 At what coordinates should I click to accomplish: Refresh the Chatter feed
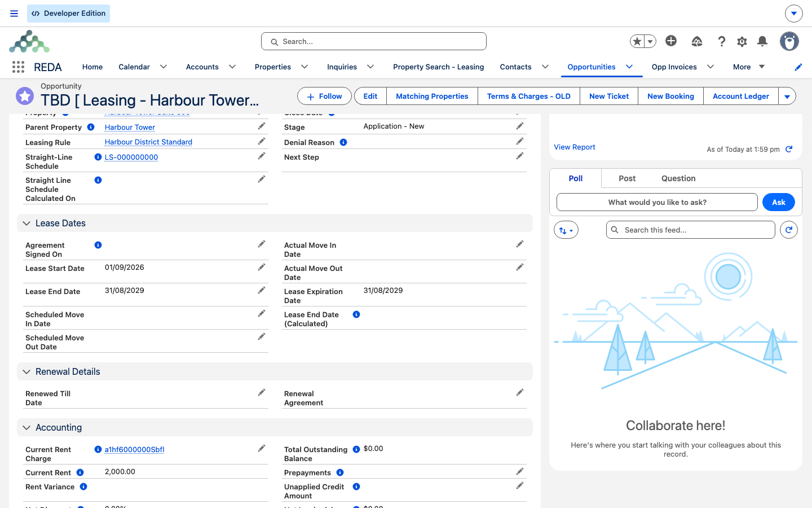(789, 230)
